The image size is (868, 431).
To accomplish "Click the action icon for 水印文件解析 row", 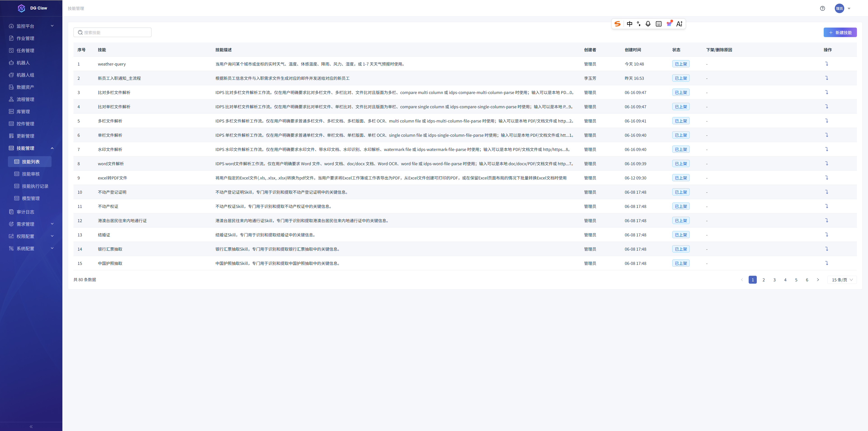I will pyautogui.click(x=827, y=149).
